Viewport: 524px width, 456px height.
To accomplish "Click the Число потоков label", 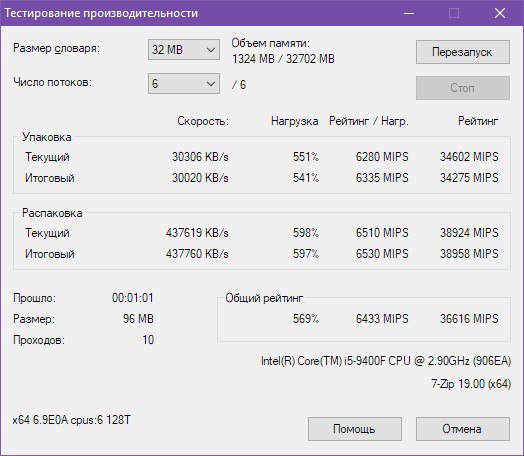I will 52,82.
